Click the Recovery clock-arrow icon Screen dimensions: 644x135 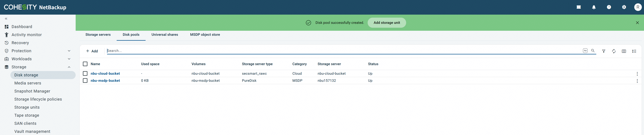coord(7,43)
